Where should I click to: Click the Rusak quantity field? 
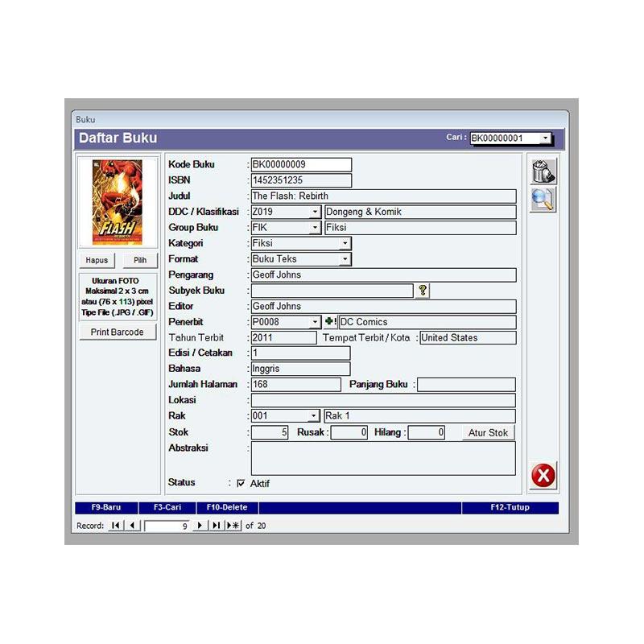coord(349,432)
